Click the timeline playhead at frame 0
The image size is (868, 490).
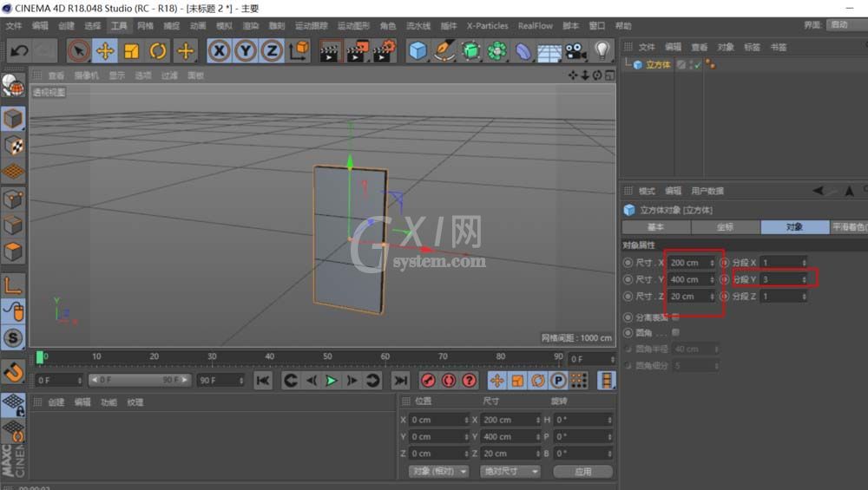point(40,358)
